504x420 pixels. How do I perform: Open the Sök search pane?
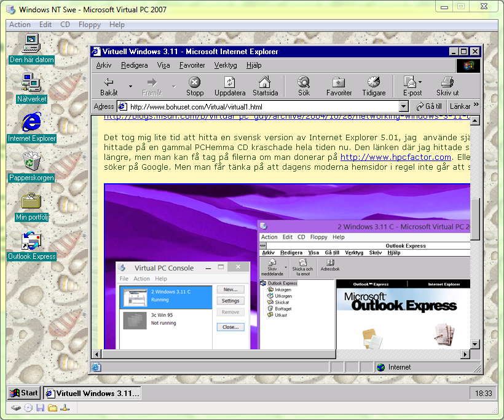pyautogui.click(x=304, y=87)
